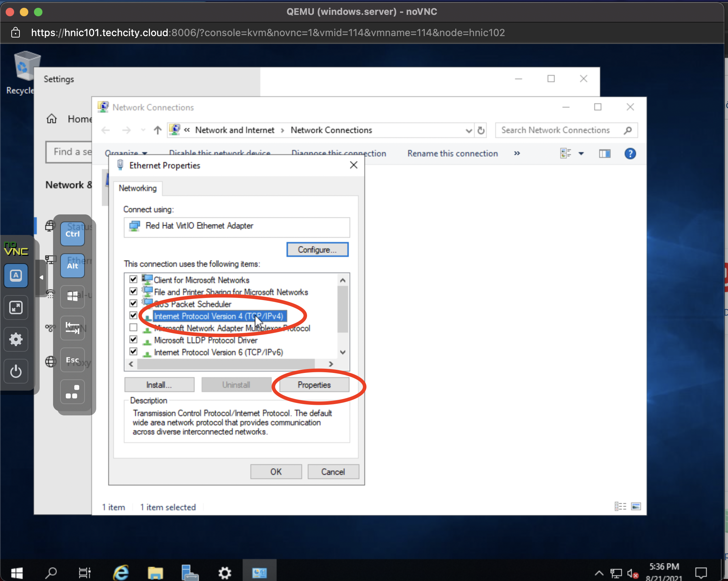
Task: Open Internet Explorer from taskbar
Action: coord(121,572)
